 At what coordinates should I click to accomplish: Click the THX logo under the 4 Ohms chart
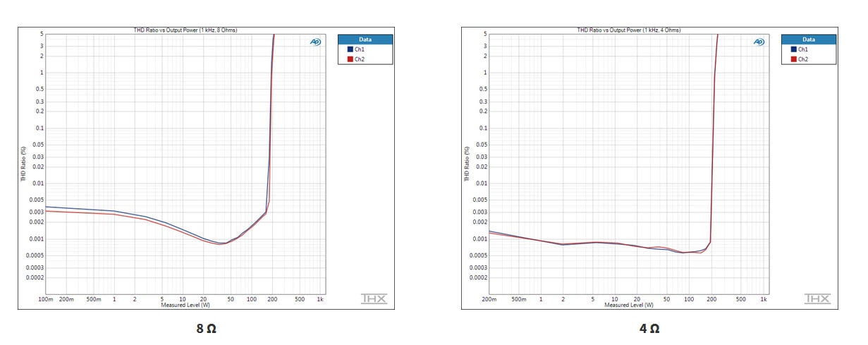click(817, 299)
